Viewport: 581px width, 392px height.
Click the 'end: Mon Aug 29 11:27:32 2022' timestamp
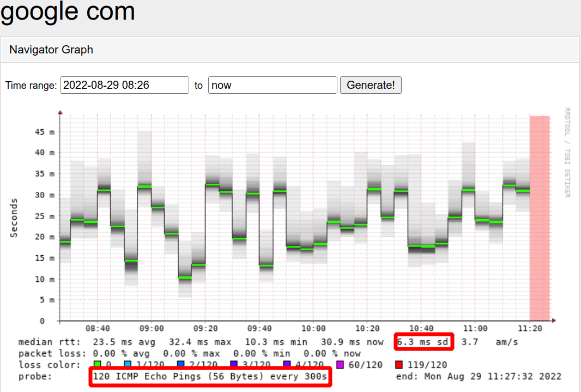click(x=479, y=376)
